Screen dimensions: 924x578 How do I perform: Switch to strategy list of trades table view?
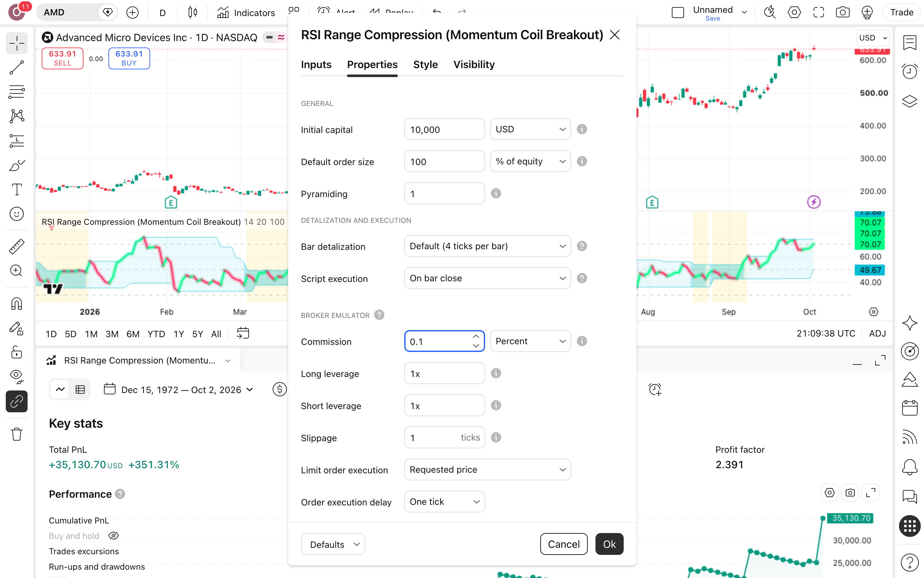click(x=80, y=390)
